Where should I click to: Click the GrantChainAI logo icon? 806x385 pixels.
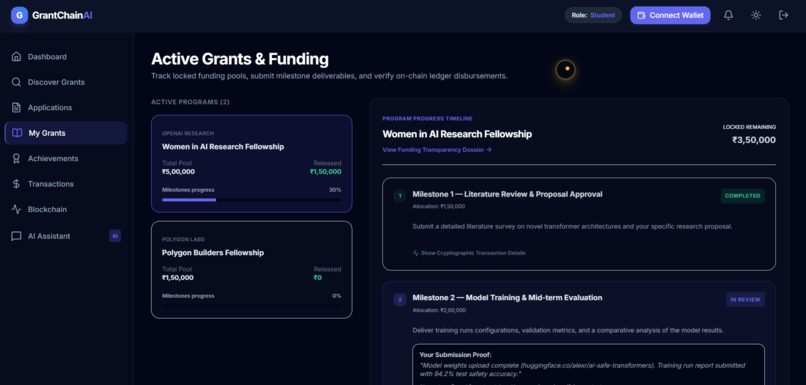19,15
